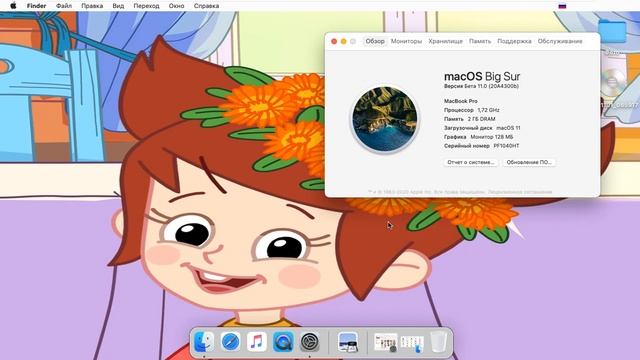
Task: Switch to the Поддержка tab
Action: [x=514, y=41]
